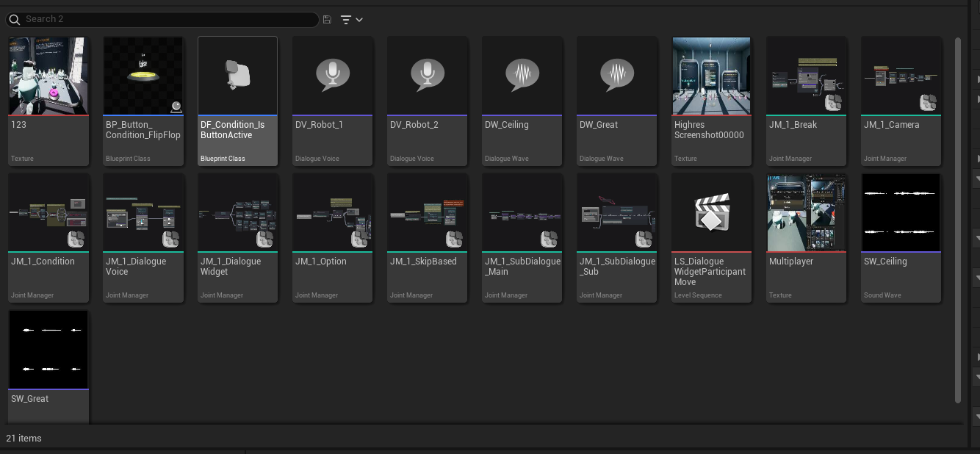The height and width of the screenshot is (454, 980).
Task: Click the SW_Ceiling sound wave thumbnail
Action: coord(901,213)
